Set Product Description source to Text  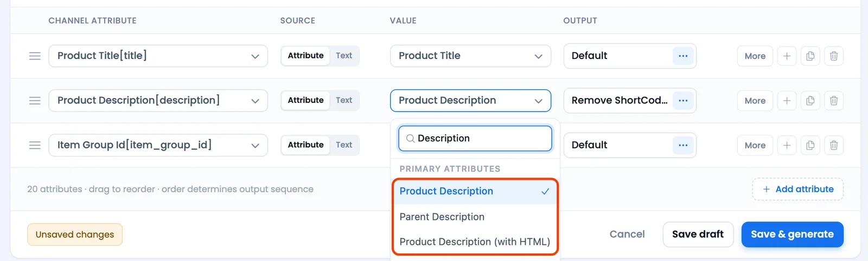point(344,101)
